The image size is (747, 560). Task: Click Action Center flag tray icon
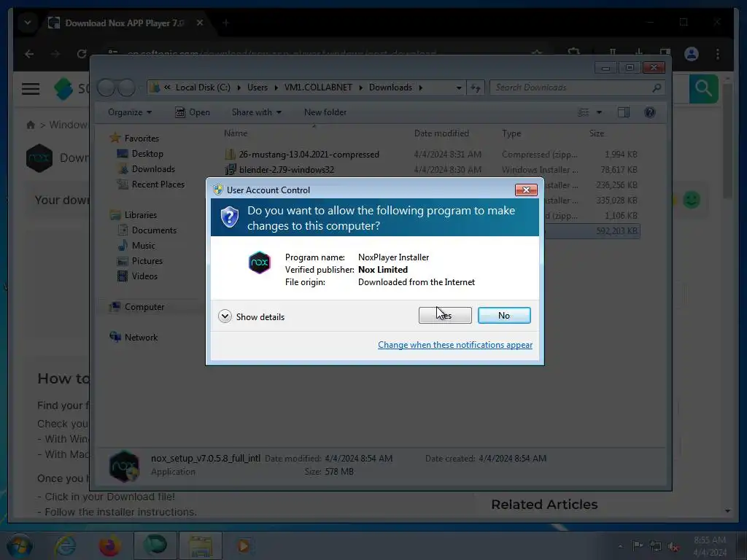638,545
